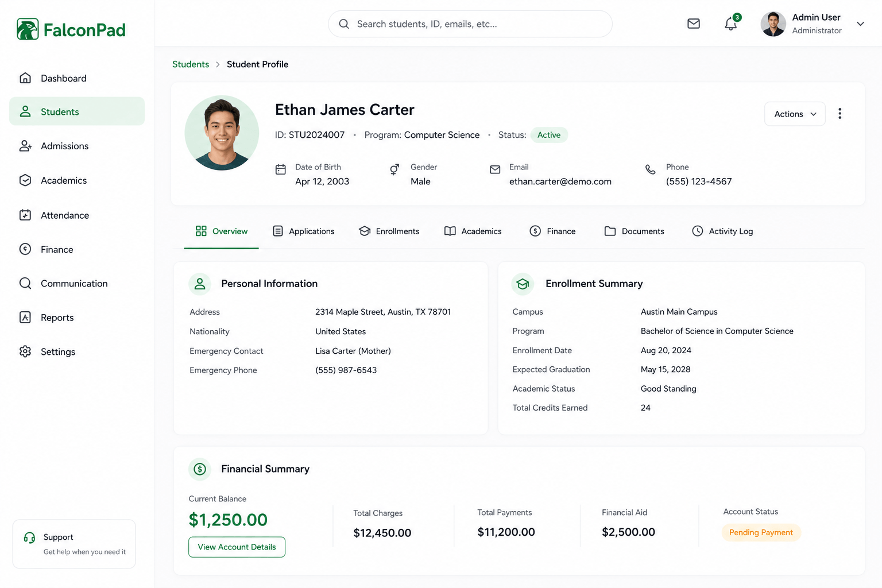Screen dimensions: 882x588
Task: Click the Financial Summary dollar icon
Action: click(x=200, y=469)
